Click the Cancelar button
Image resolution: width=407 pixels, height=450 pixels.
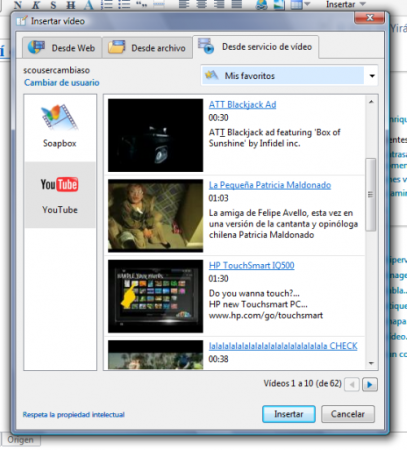(348, 414)
